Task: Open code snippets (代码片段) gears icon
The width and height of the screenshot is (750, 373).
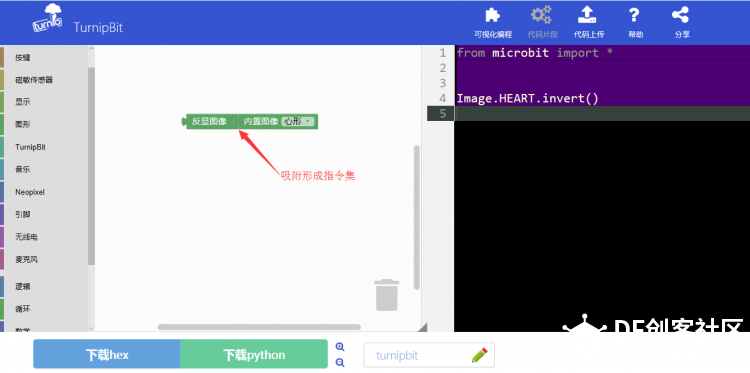Action: click(541, 15)
